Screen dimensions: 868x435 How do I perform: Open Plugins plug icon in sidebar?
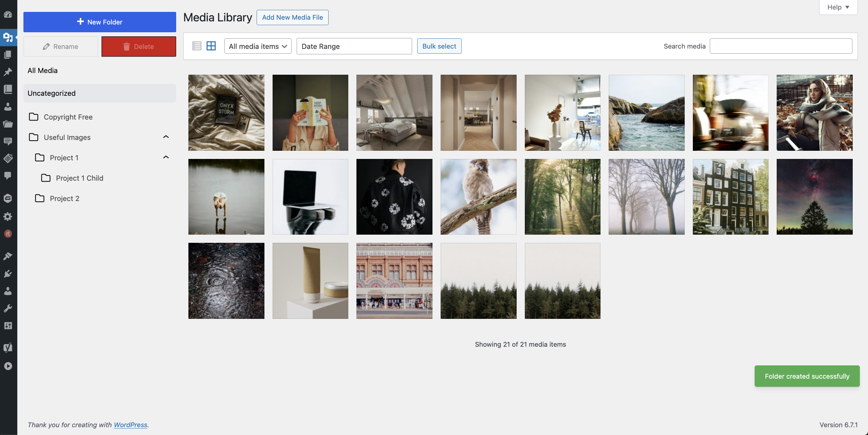coord(8,274)
